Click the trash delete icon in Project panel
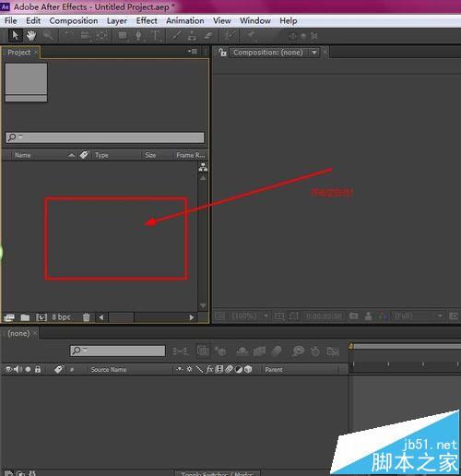The image size is (461, 476). pos(87,317)
